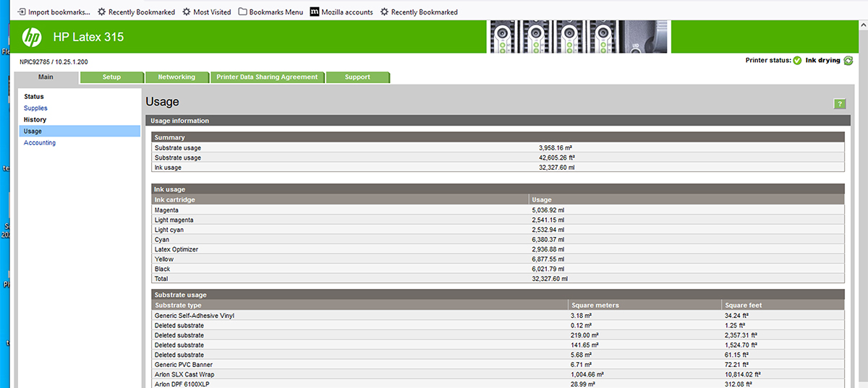Click the printer banner image
Viewport: 868px width, 388px height.
pos(579,36)
